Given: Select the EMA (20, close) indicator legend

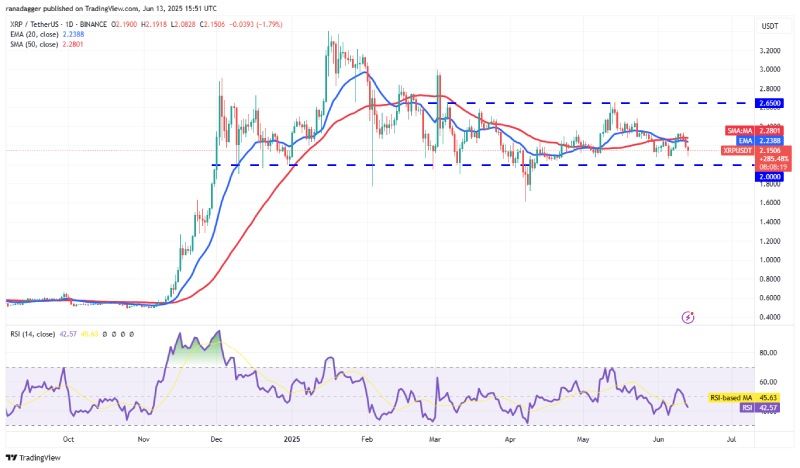Looking at the screenshot, I should click(x=47, y=34).
